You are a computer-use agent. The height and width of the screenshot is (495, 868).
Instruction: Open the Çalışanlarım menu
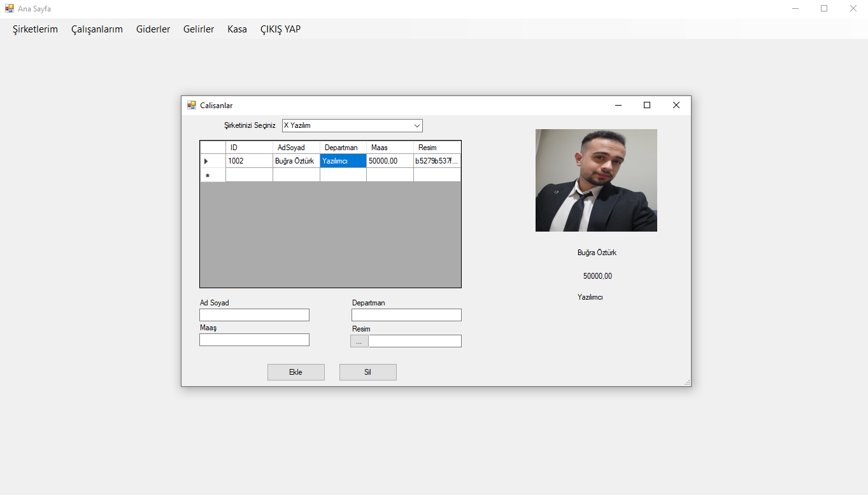click(97, 29)
